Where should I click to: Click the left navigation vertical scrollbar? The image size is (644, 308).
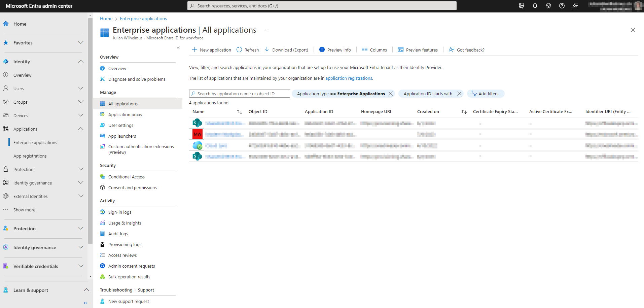coord(90,131)
